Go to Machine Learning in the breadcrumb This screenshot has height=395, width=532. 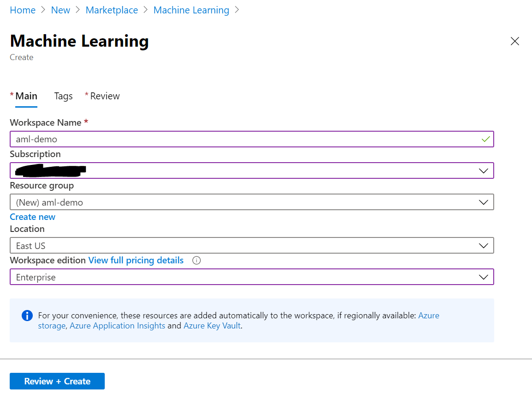191,10
